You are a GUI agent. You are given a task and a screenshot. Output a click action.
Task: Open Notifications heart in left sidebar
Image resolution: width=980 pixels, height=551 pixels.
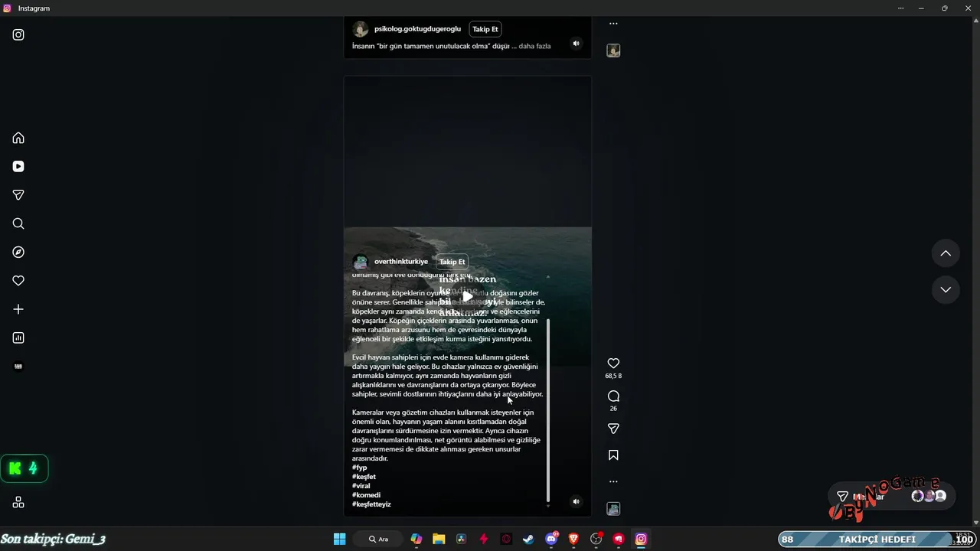coord(18,281)
